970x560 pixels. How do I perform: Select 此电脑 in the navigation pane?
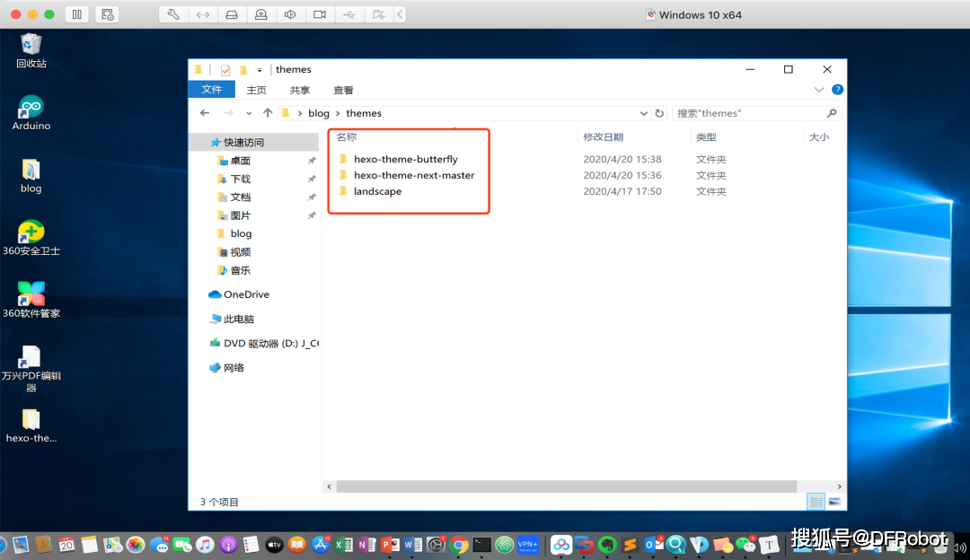tap(232, 319)
